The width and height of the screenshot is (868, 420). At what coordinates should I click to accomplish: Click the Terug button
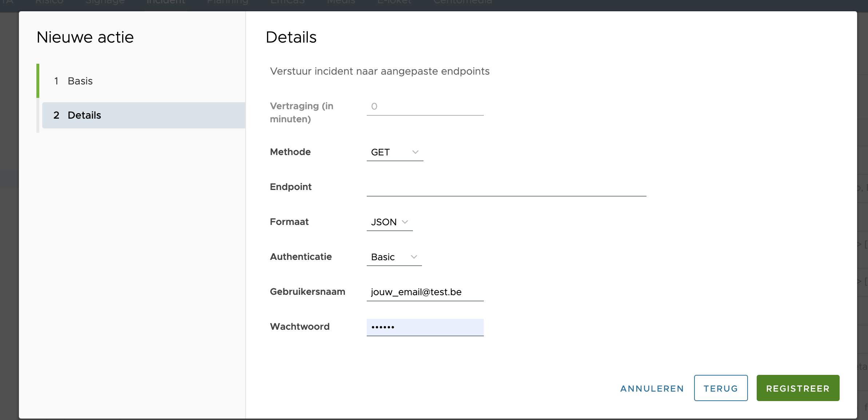point(720,388)
